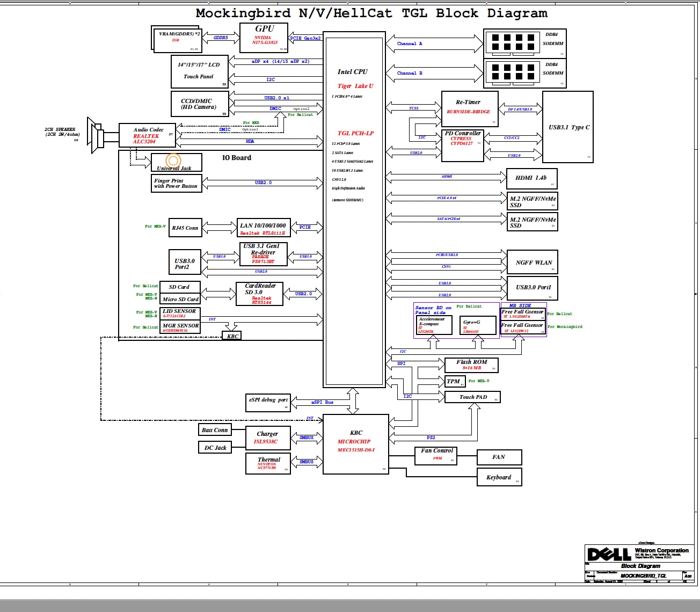The image size is (700, 612).
Task: Click the eSPI debug port block
Action: (x=268, y=403)
